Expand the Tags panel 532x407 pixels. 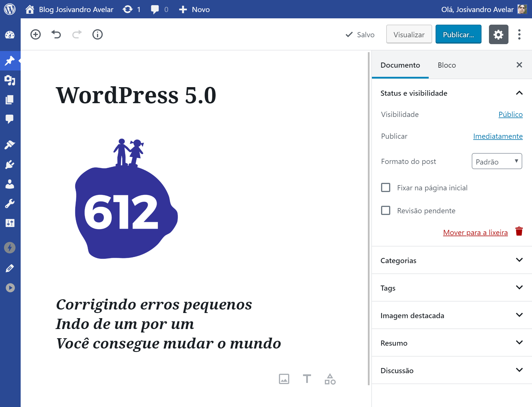pyautogui.click(x=452, y=288)
